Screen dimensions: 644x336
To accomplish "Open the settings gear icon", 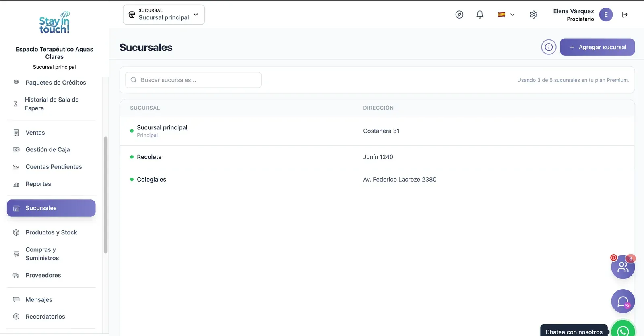I will [534, 15].
